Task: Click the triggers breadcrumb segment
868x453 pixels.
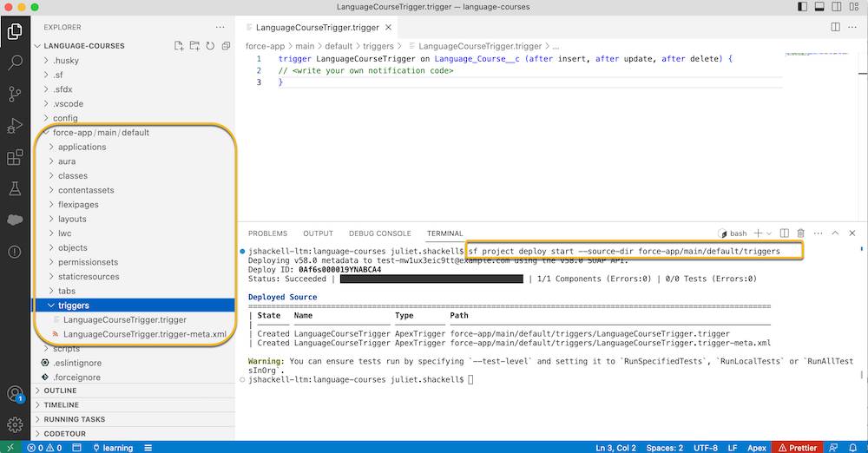Action: click(x=378, y=46)
